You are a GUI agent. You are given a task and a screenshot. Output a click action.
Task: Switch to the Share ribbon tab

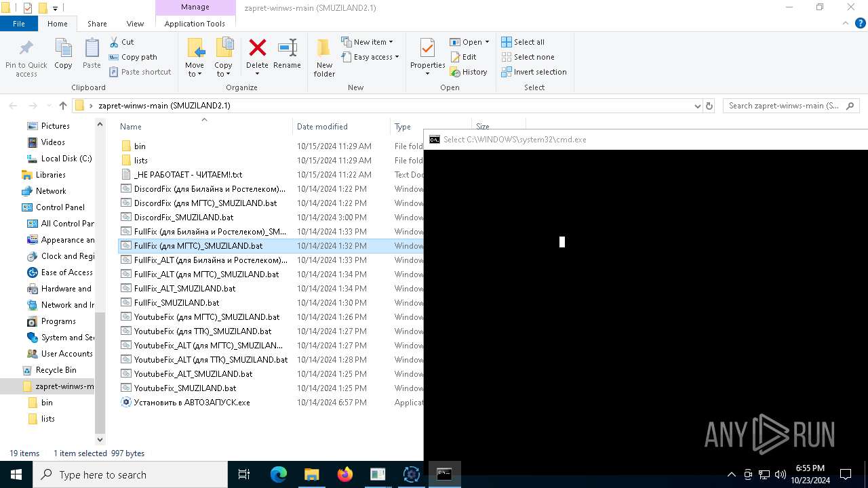[97, 23]
